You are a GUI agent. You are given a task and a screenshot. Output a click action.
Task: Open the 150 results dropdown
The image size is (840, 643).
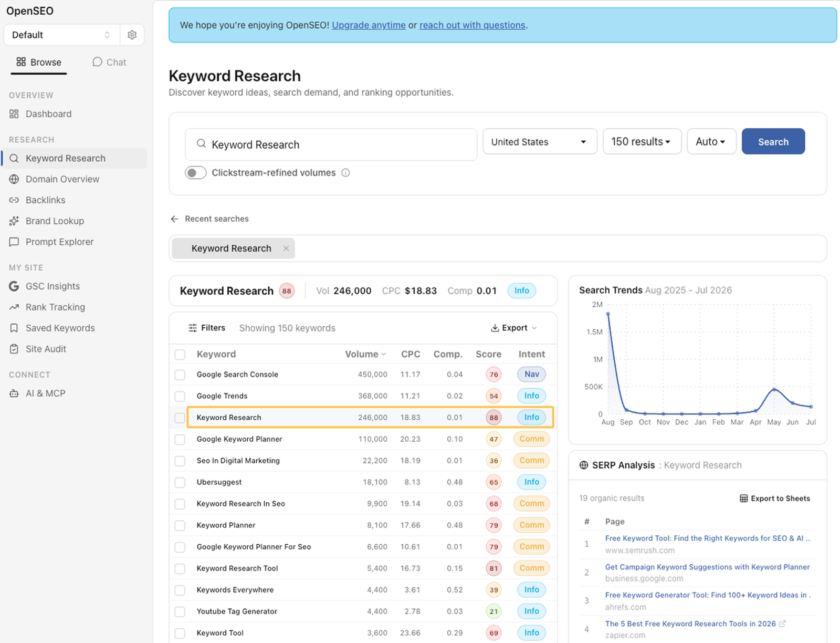pyautogui.click(x=642, y=142)
